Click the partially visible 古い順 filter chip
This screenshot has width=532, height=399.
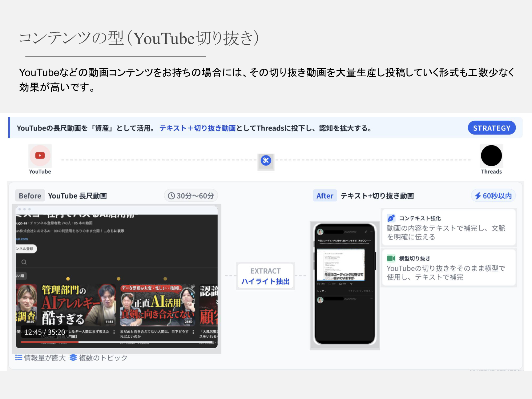21,276
